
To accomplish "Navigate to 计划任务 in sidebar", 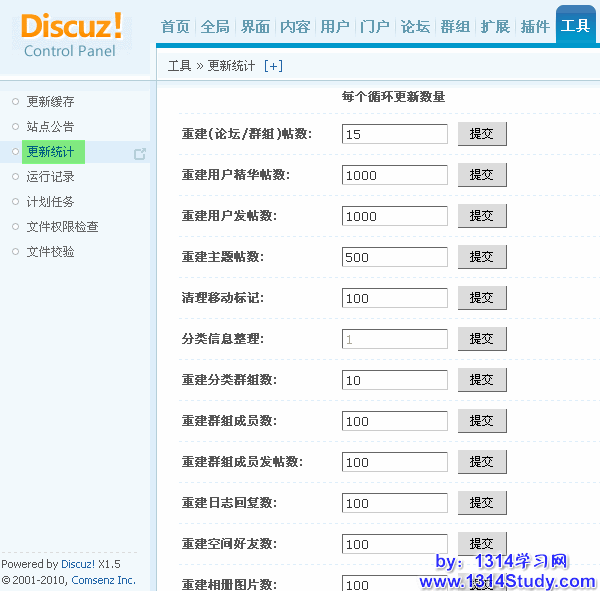I will 50,202.
